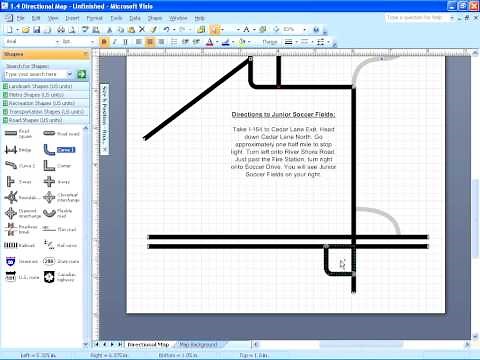Toggle Italic formatting
Viewport: 480px width, 360px height.
click(115, 42)
